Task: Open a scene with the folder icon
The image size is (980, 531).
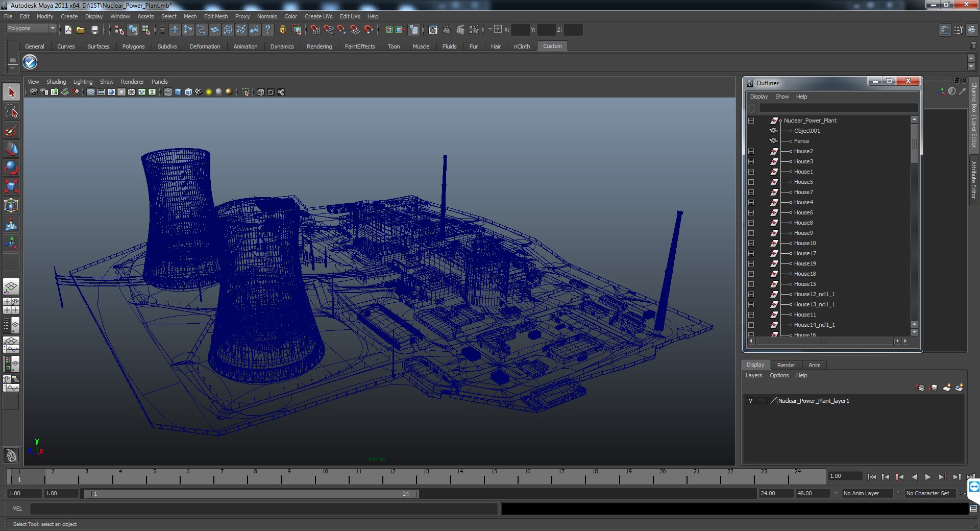Action: pos(81,30)
